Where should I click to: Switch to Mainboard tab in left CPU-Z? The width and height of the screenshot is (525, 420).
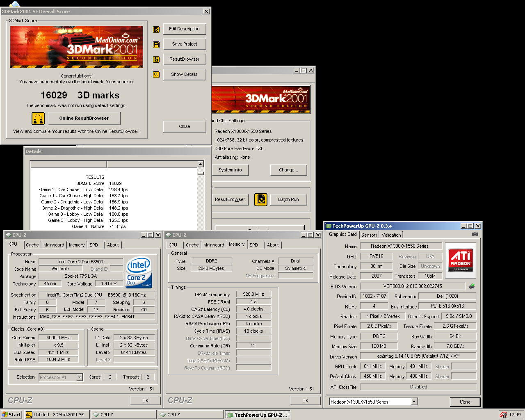(x=54, y=245)
